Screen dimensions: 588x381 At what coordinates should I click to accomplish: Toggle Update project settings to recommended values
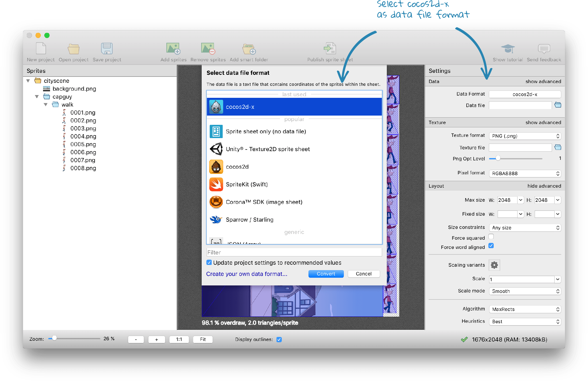click(209, 262)
